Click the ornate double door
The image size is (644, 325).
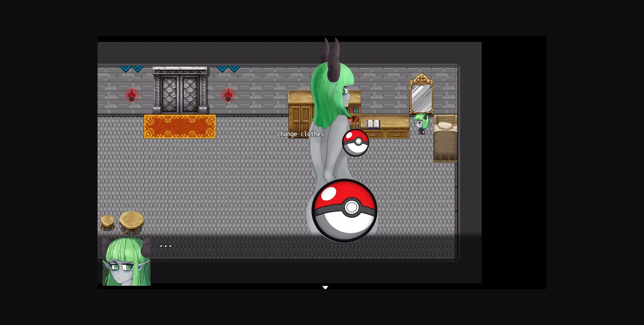click(x=180, y=91)
